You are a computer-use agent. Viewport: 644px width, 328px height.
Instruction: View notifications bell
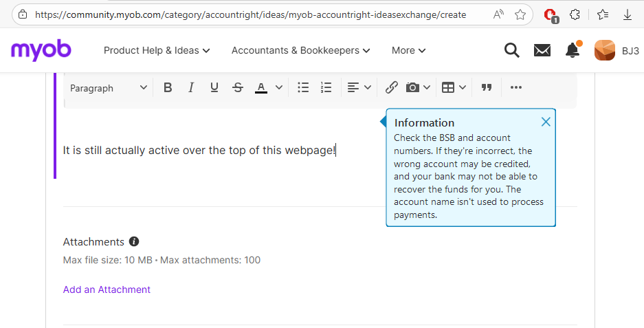(572, 50)
